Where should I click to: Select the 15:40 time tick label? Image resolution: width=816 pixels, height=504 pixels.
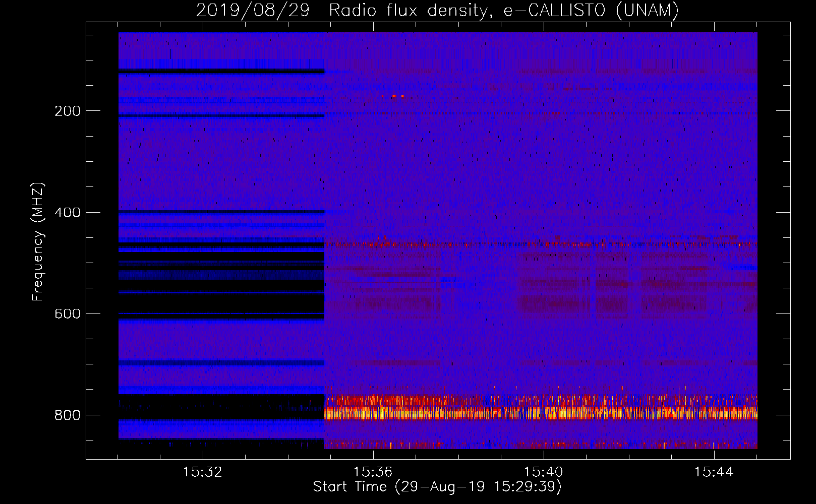click(543, 472)
